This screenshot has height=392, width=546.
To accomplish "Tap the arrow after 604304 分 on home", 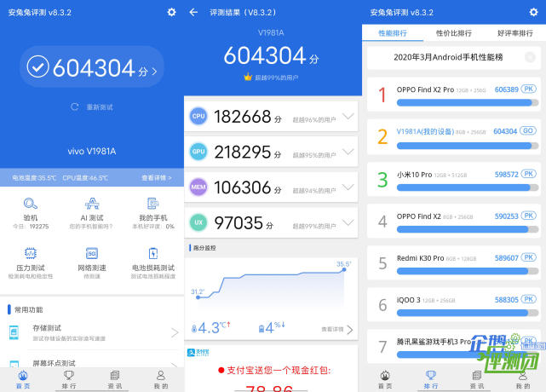I will pos(154,71).
